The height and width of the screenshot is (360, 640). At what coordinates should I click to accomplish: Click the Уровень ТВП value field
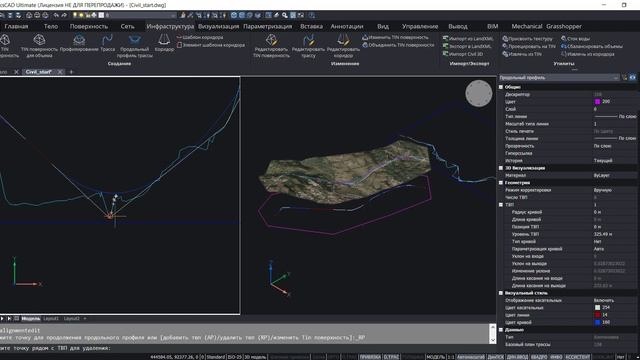click(615, 234)
